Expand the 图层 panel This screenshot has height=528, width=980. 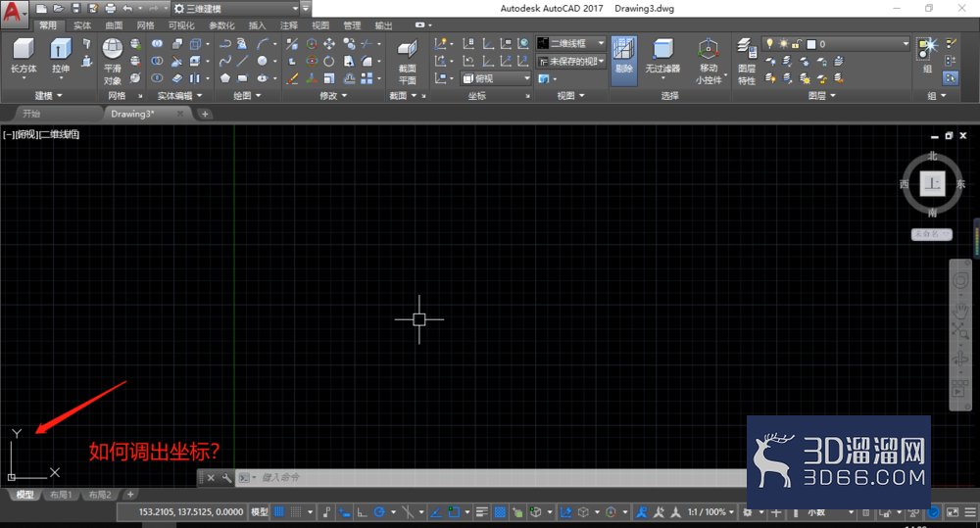822,96
